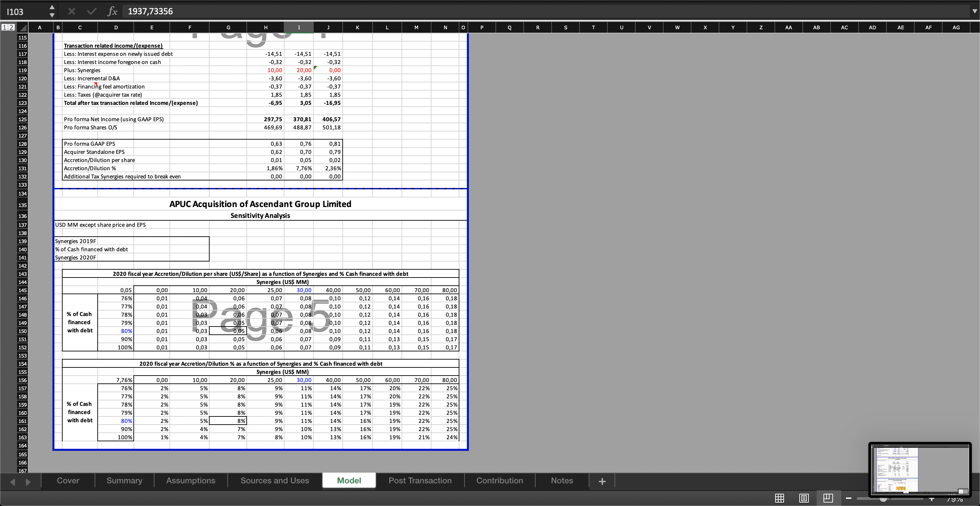
Task: Go to previous sheet with left arrow
Action: 13,481
